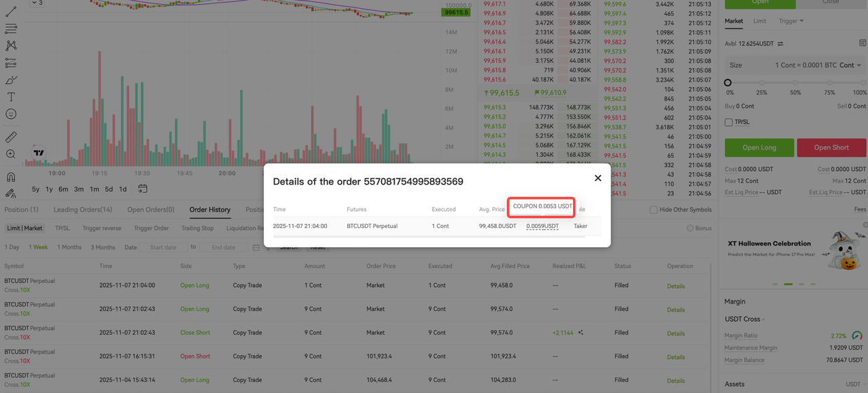
Task: Select the text annotation tool
Action: [11, 97]
